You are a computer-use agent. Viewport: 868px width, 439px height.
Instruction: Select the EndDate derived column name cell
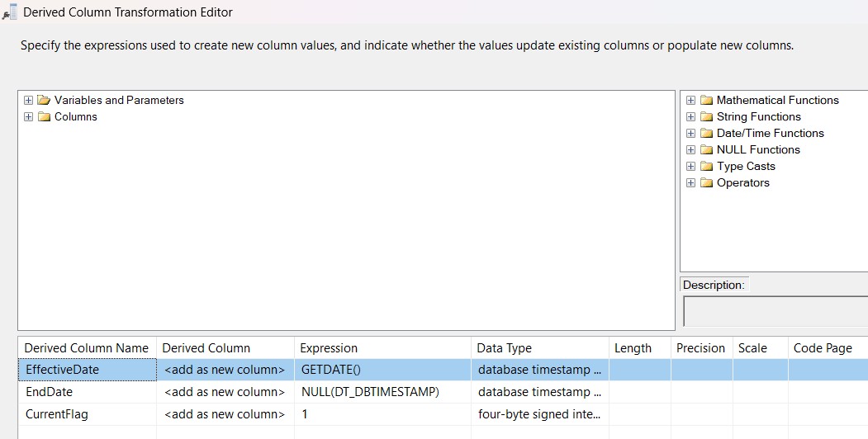pyautogui.click(x=87, y=392)
